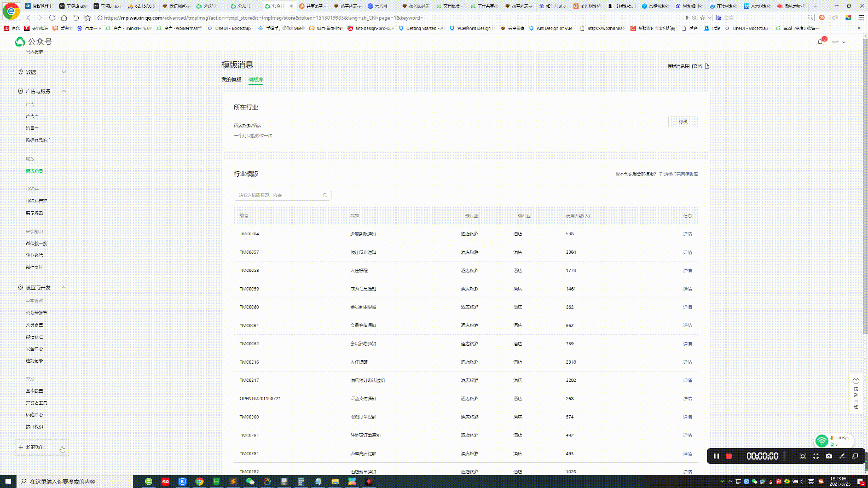Click template ID TM00380
This screenshot has height=488, width=868.
[x=249, y=417]
